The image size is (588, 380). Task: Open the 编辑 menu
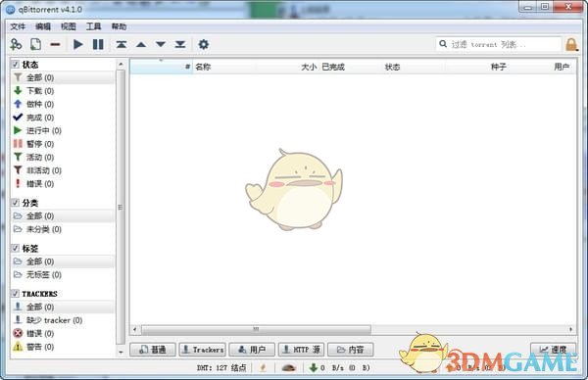(43, 26)
